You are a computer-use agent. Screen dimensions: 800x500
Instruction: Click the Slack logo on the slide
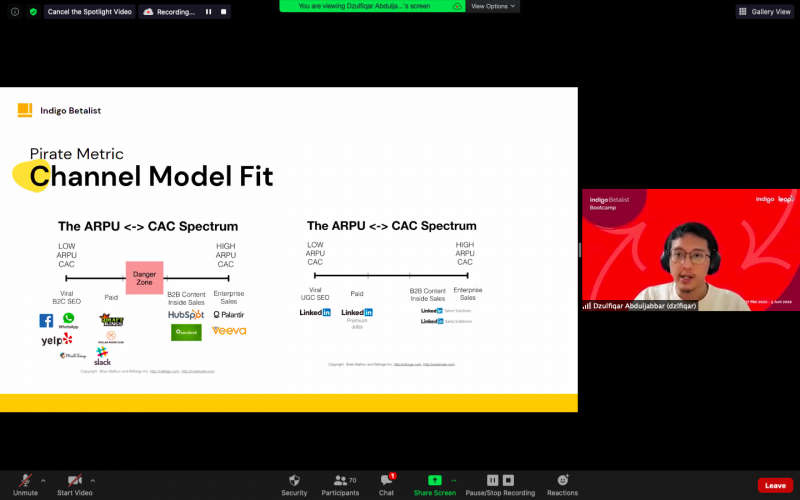[102, 356]
